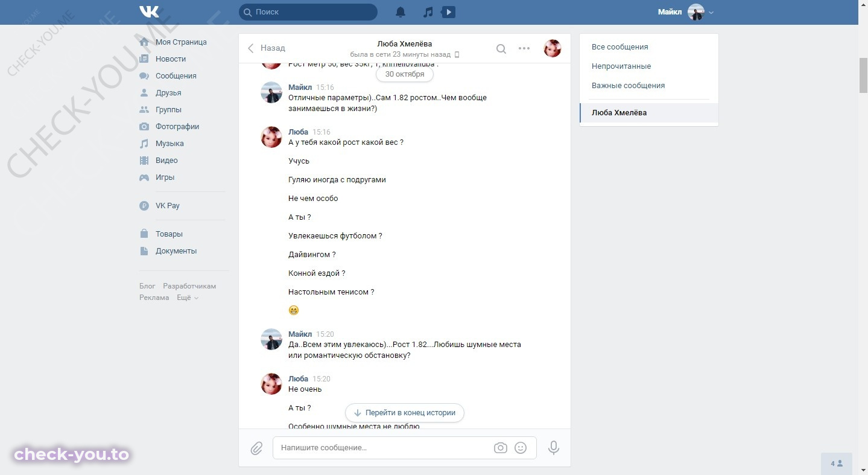868x475 pixels.
Task: Click the home icon beside Моя Страница
Action: tap(144, 42)
